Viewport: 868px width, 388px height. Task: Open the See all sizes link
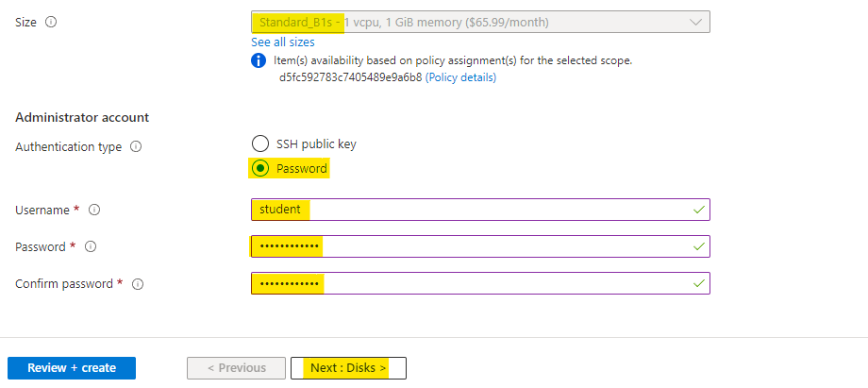pos(283,42)
